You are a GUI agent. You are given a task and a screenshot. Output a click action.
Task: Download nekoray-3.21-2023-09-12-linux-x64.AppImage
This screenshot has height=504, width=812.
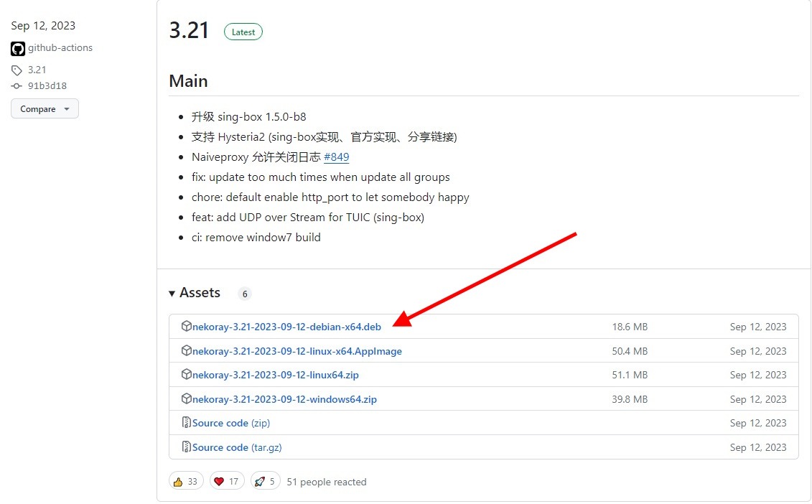tap(297, 351)
